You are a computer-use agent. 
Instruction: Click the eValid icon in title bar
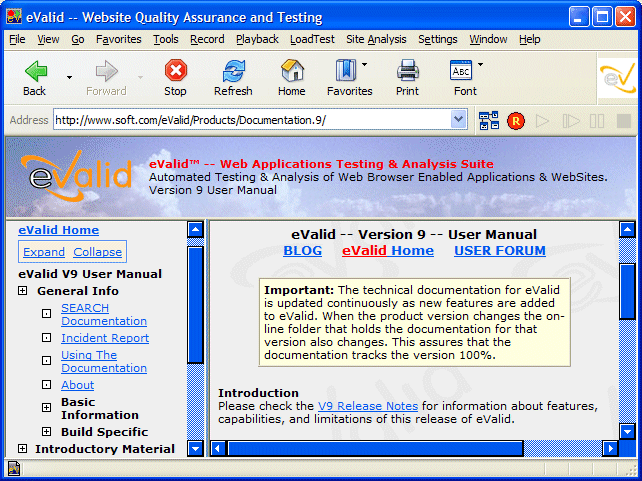tap(14, 17)
